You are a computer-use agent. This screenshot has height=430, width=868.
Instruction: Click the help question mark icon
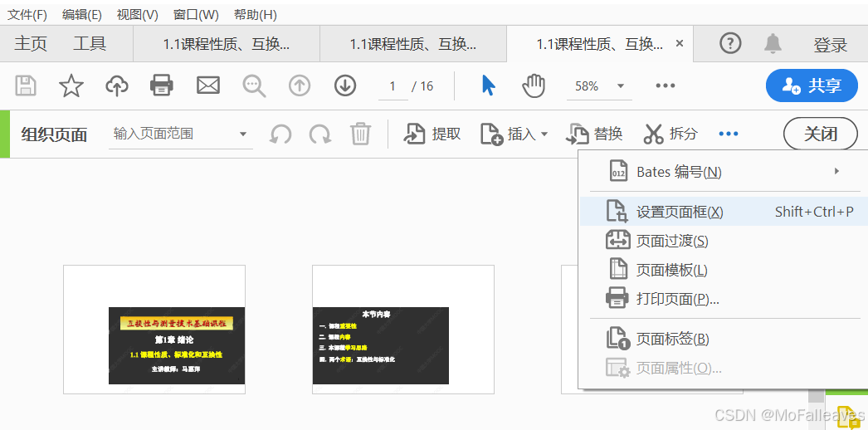[x=730, y=43]
